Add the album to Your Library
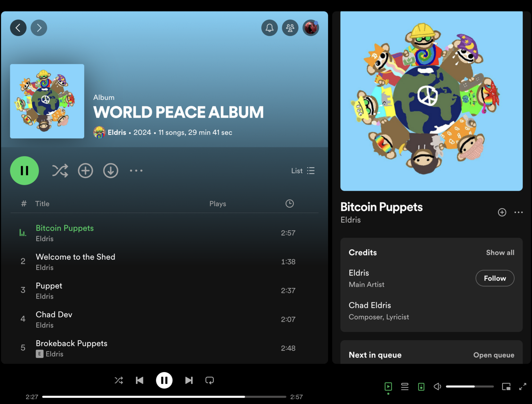 coord(86,171)
